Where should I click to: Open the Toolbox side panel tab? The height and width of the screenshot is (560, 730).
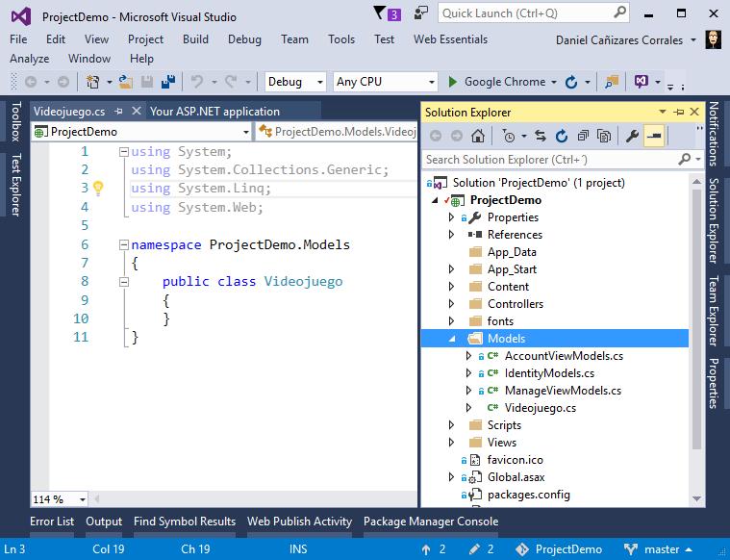pyautogui.click(x=15, y=121)
